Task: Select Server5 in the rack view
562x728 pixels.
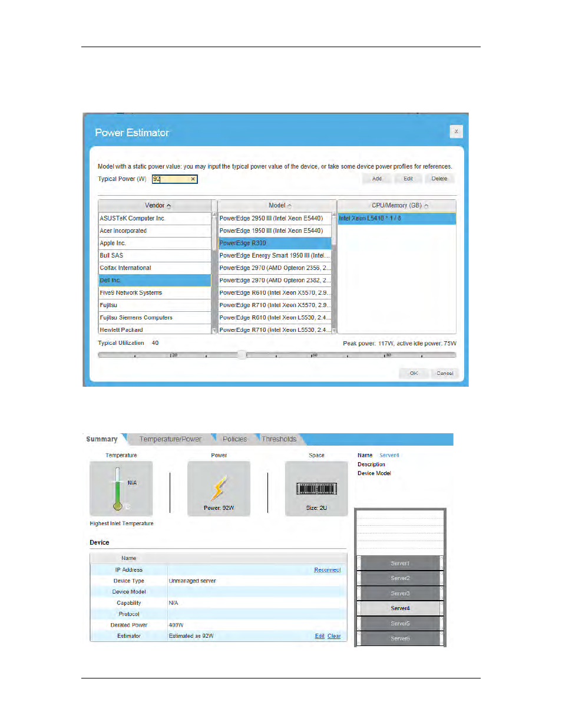Action: (400, 624)
